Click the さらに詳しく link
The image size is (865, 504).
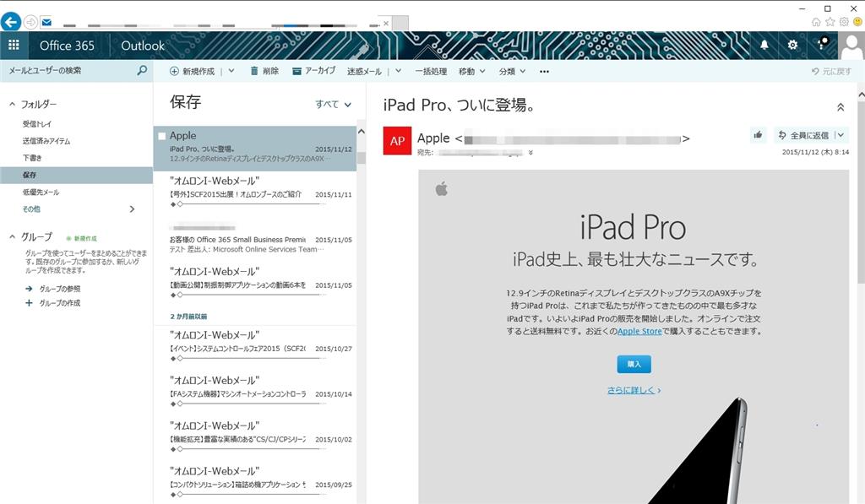tap(634, 390)
